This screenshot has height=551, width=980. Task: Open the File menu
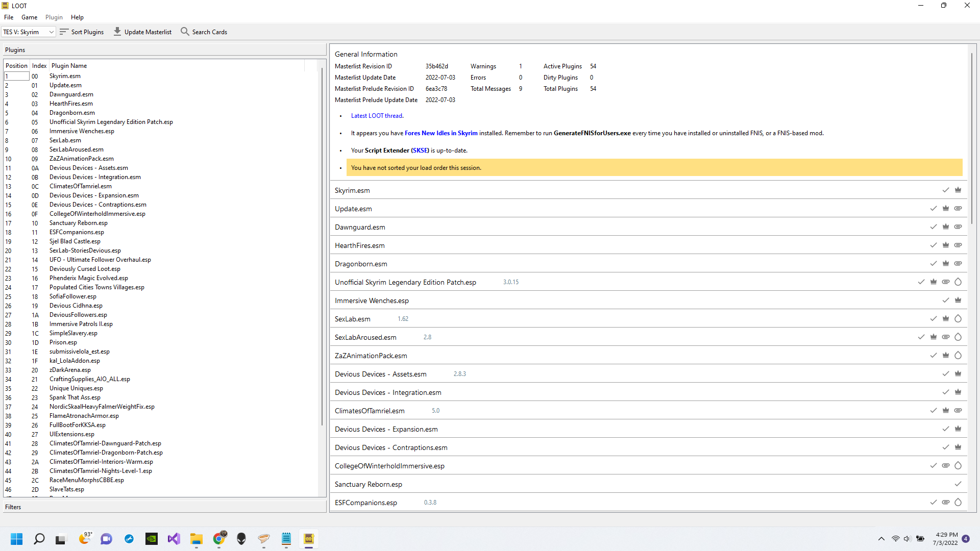point(9,17)
